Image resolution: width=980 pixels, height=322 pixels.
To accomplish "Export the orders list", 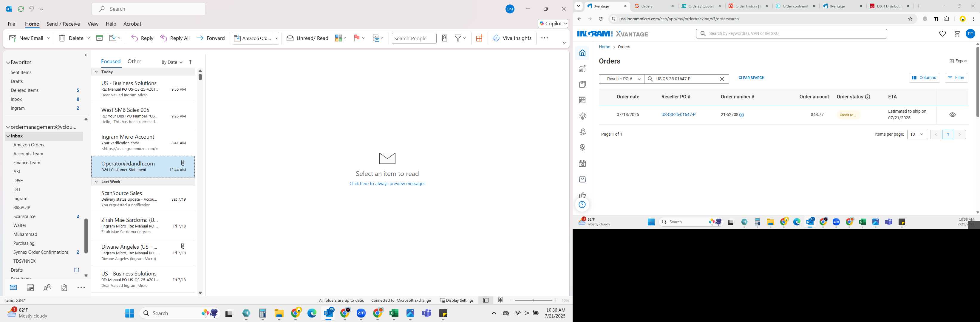I will coord(958,61).
